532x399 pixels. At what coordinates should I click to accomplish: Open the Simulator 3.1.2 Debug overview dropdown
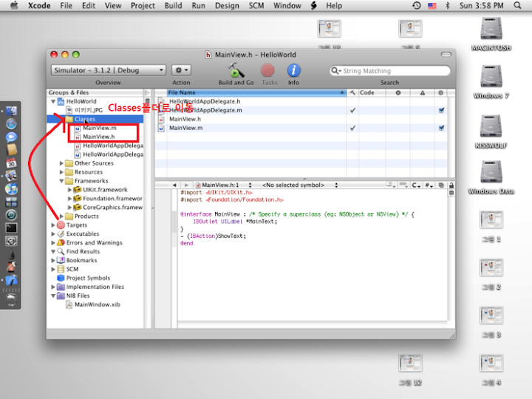tap(108, 70)
